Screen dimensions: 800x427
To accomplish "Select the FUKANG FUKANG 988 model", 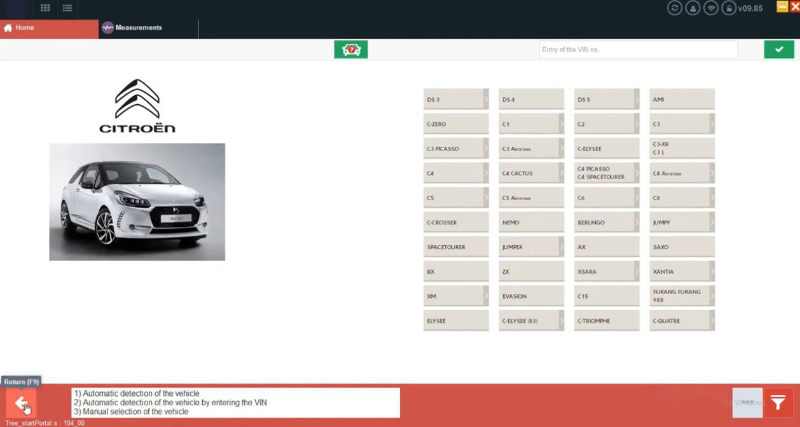I will pos(682,296).
